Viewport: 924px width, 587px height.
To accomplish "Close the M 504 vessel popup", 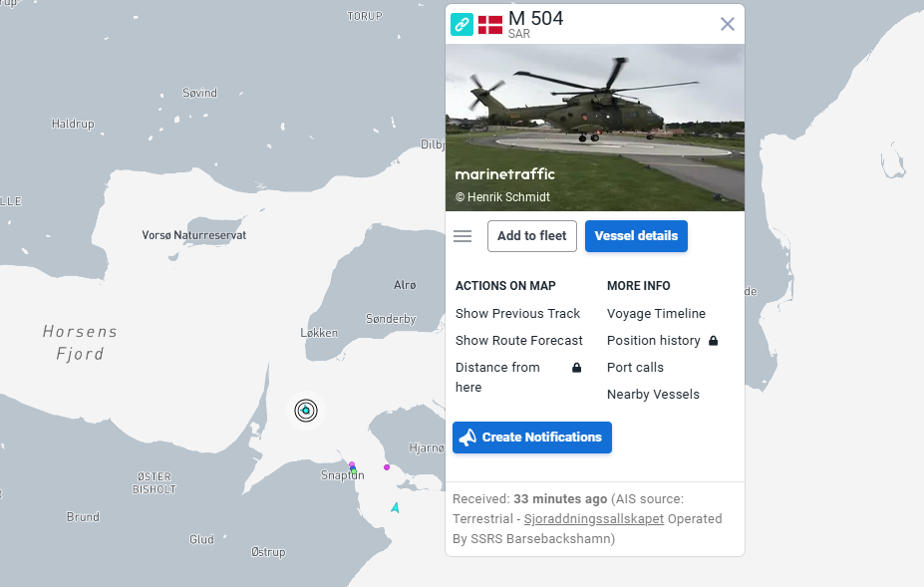I will tap(728, 24).
